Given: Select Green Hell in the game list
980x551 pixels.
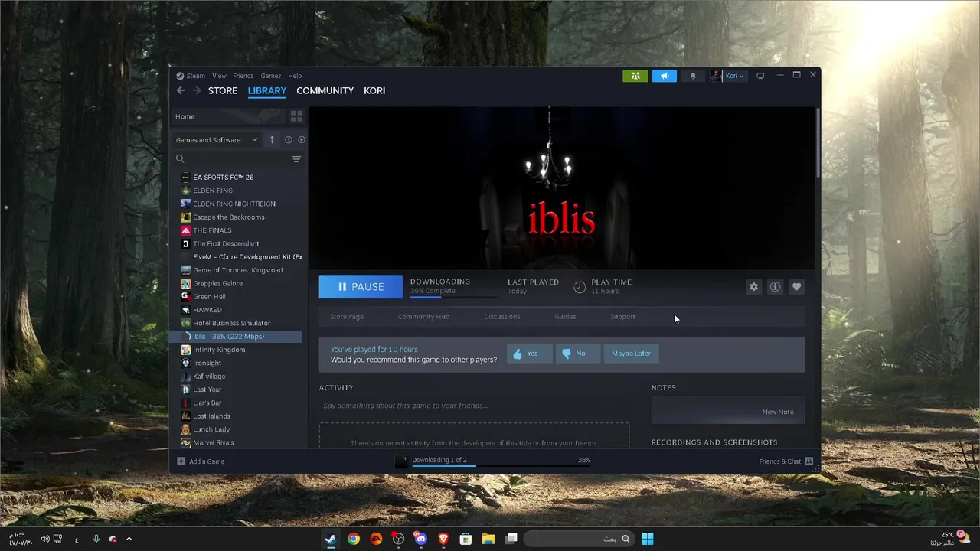Looking at the screenshot, I should [236, 297].
